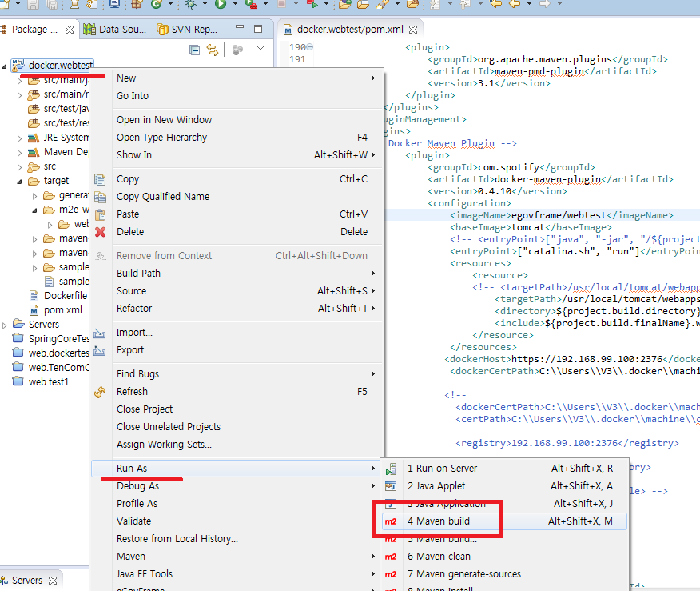The width and height of the screenshot is (700, 591).
Task: Click Paste icon in context menu
Action: (x=101, y=214)
